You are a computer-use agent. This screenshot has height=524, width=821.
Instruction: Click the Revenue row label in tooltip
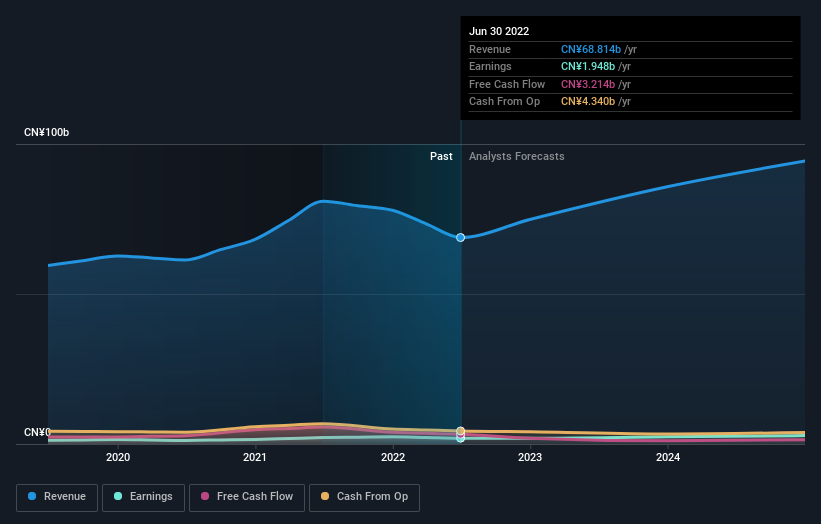pyautogui.click(x=490, y=49)
